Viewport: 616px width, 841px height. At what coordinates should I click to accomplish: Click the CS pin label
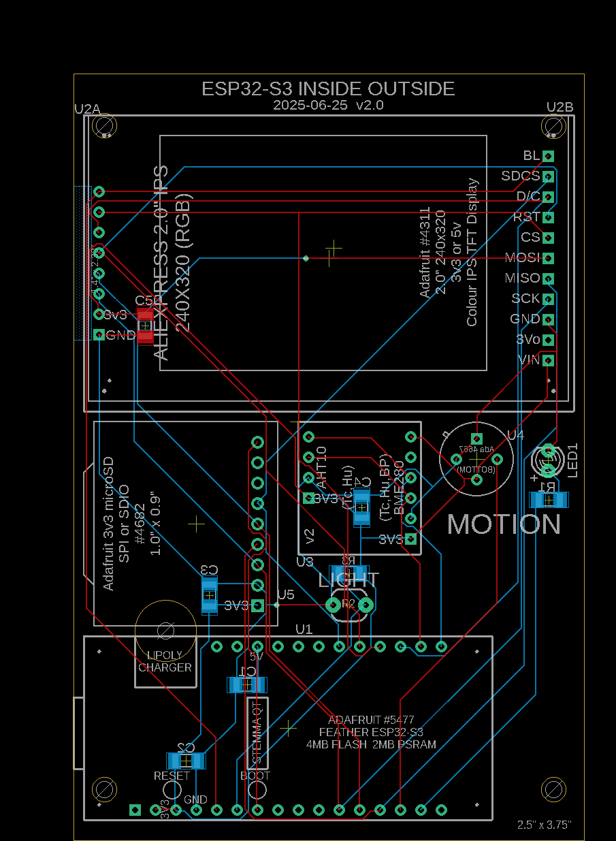pos(530,237)
